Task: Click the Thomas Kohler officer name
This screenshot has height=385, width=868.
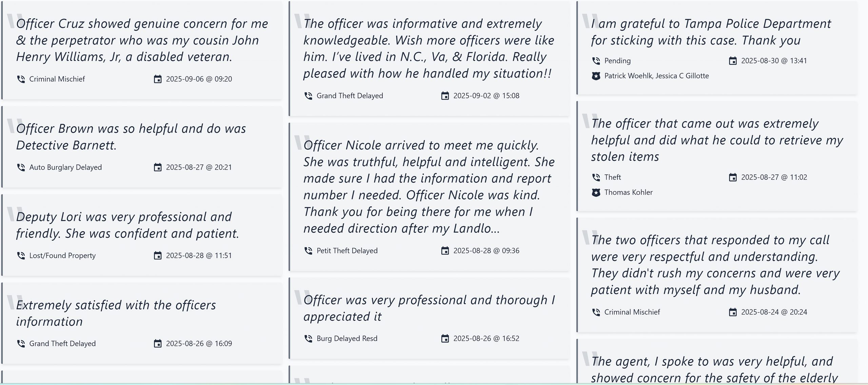Action: coord(628,192)
